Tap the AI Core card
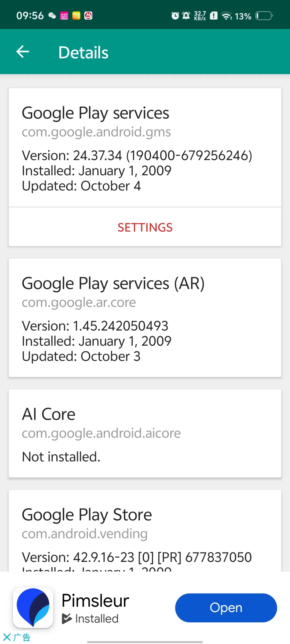This screenshot has width=290, height=644. click(145, 433)
